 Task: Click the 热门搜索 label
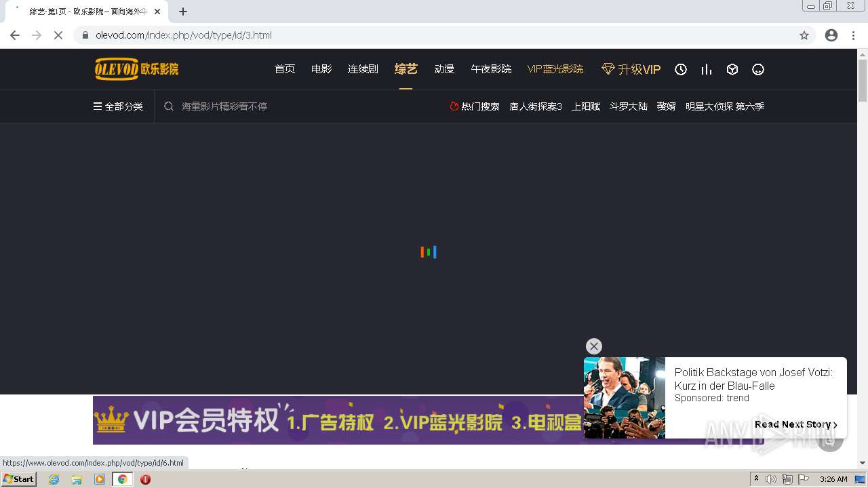point(480,106)
